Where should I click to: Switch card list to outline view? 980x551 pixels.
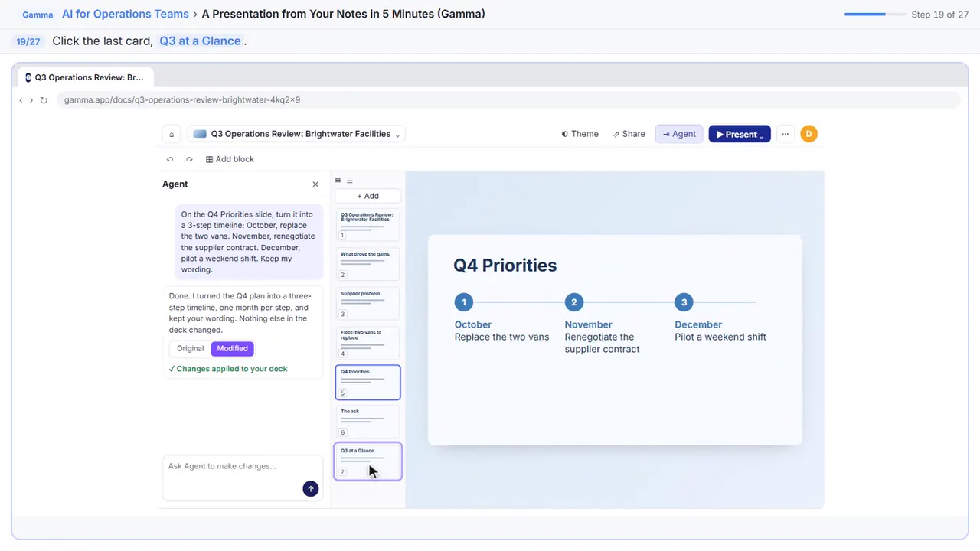coord(350,181)
